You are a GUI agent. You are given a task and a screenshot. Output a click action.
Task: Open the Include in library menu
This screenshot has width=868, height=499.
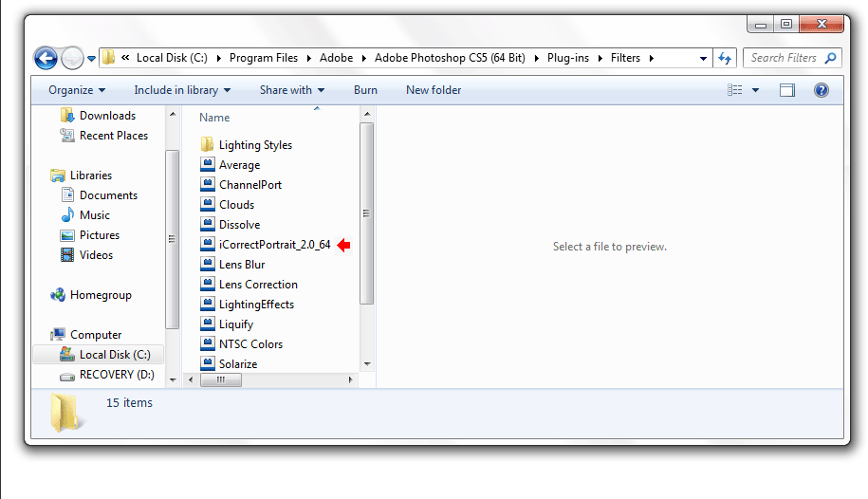[x=182, y=90]
